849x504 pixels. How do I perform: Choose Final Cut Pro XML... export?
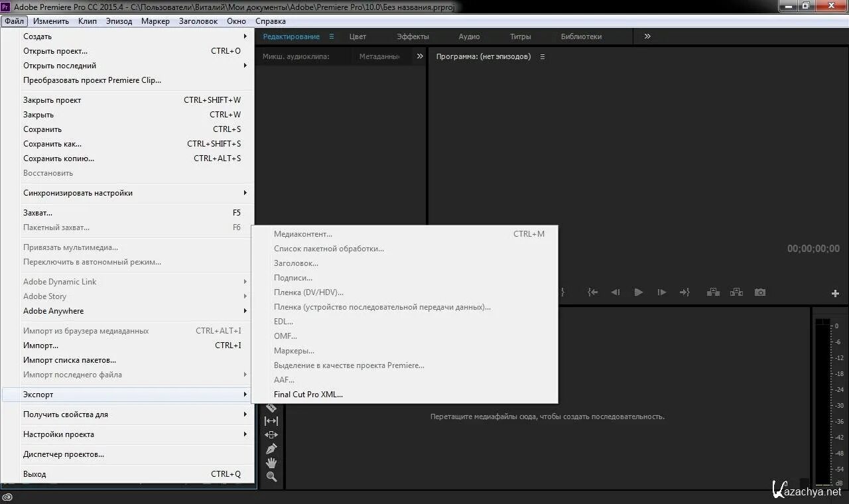pyautogui.click(x=405, y=395)
